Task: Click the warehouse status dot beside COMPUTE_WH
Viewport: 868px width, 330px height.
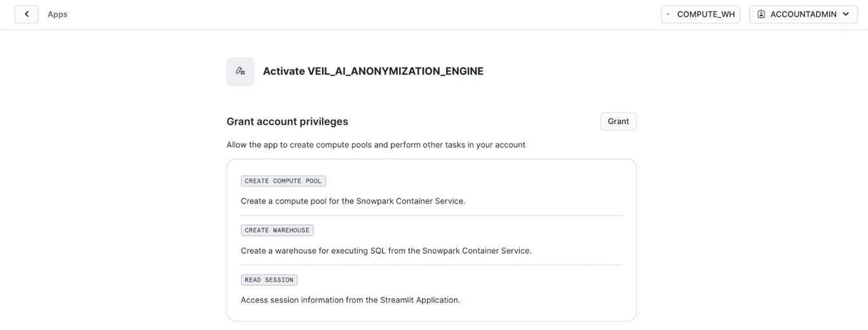Action: pos(668,14)
